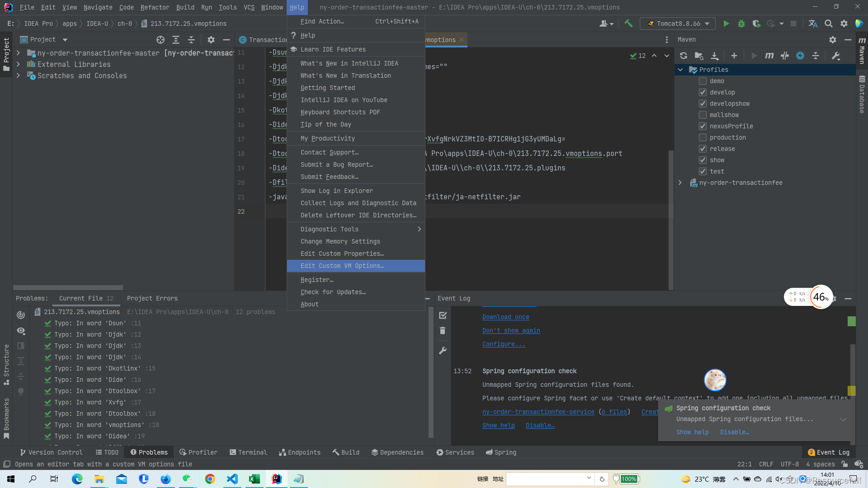Toggle the 'develop' Maven profile checkbox
Viewport: 868px width, 488px height.
(x=703, y=92)
